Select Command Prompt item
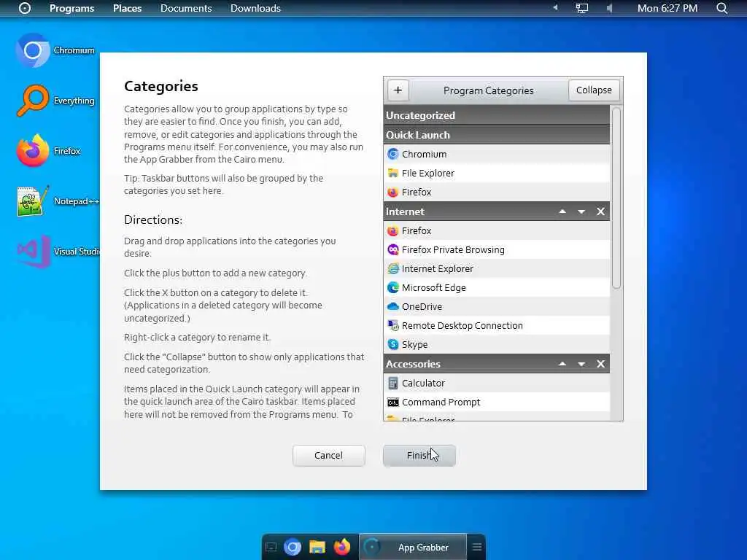 click(496, 402)
